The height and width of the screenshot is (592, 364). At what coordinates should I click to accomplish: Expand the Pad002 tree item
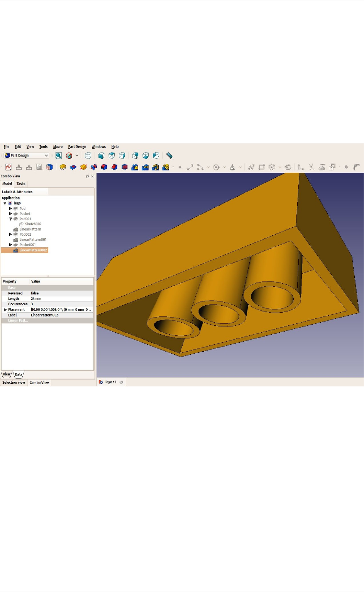coord(10,235)
